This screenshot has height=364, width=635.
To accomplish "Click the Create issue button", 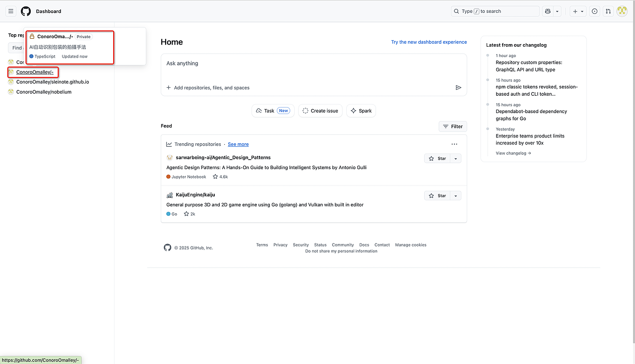I will [320, 111].
